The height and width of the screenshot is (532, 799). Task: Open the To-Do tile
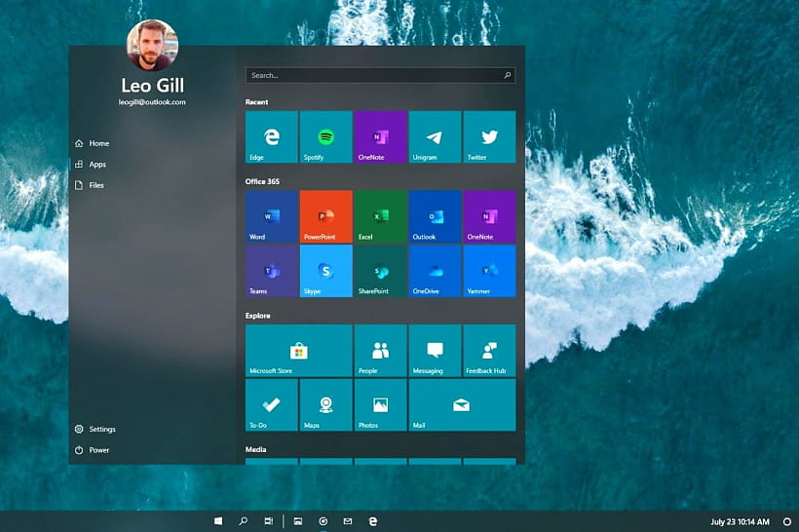pos(272,405)
